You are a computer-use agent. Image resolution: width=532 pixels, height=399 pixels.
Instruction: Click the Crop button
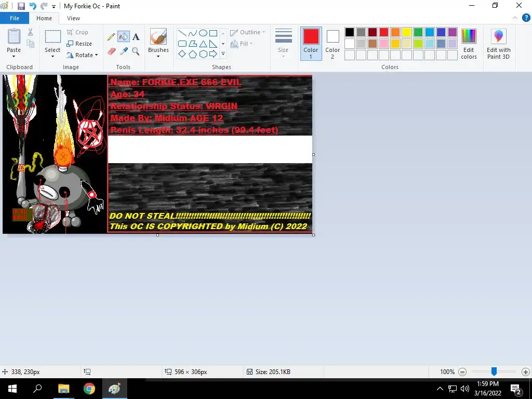coord(78,32)
